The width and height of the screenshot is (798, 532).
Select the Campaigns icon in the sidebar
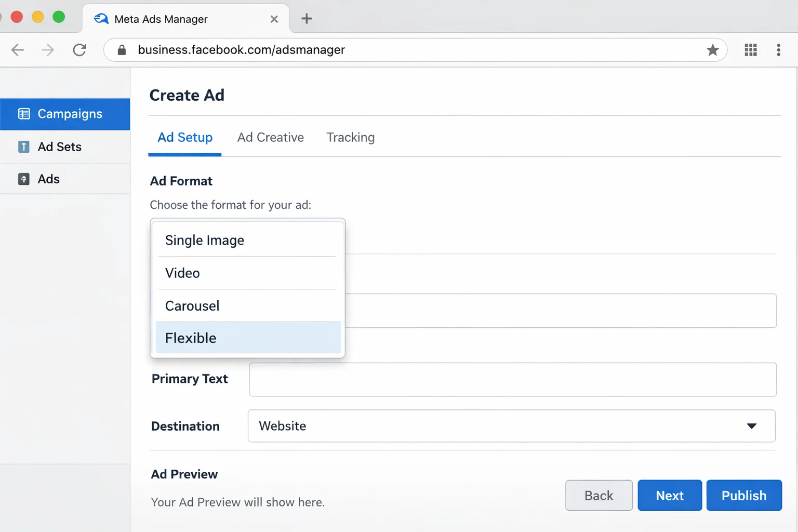tap(24, 114)
